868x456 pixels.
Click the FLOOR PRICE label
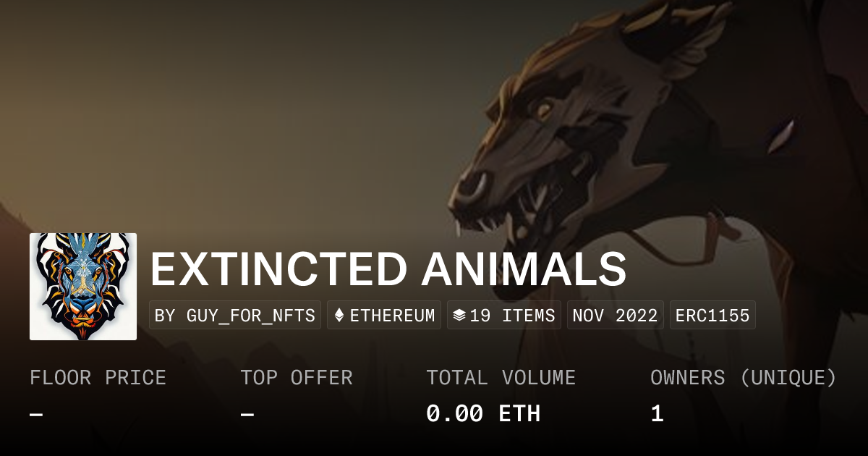(98, 378)
